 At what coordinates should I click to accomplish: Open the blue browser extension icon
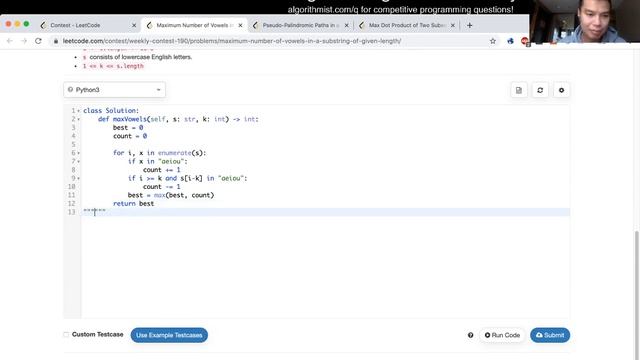coord(510,41)
